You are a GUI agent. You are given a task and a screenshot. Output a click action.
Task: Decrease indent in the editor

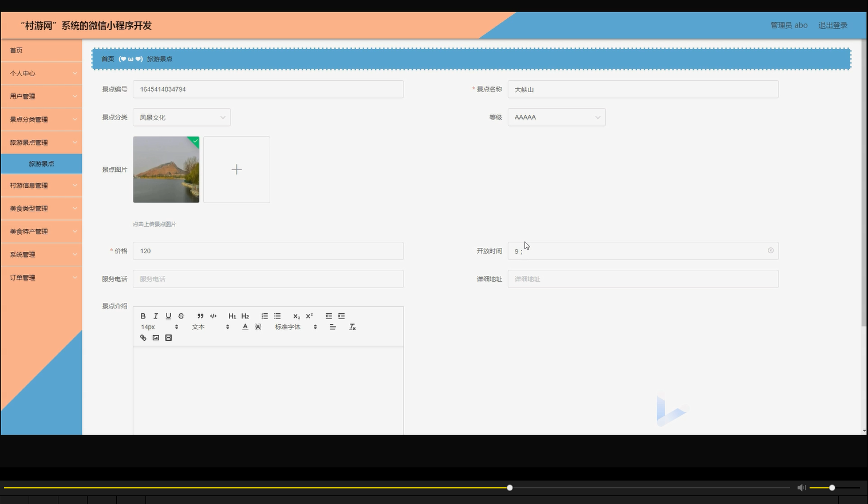point(329,316)
